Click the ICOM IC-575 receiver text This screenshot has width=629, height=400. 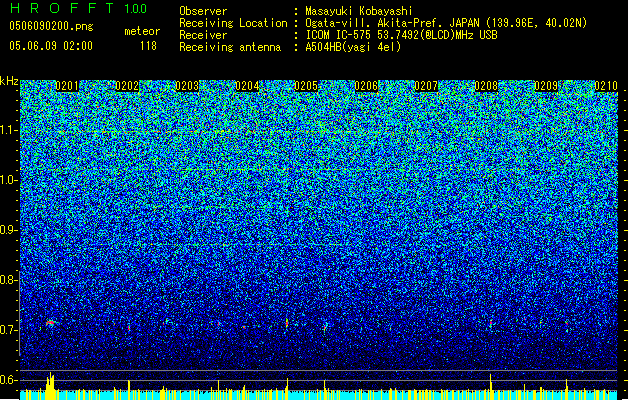point(339,35)
